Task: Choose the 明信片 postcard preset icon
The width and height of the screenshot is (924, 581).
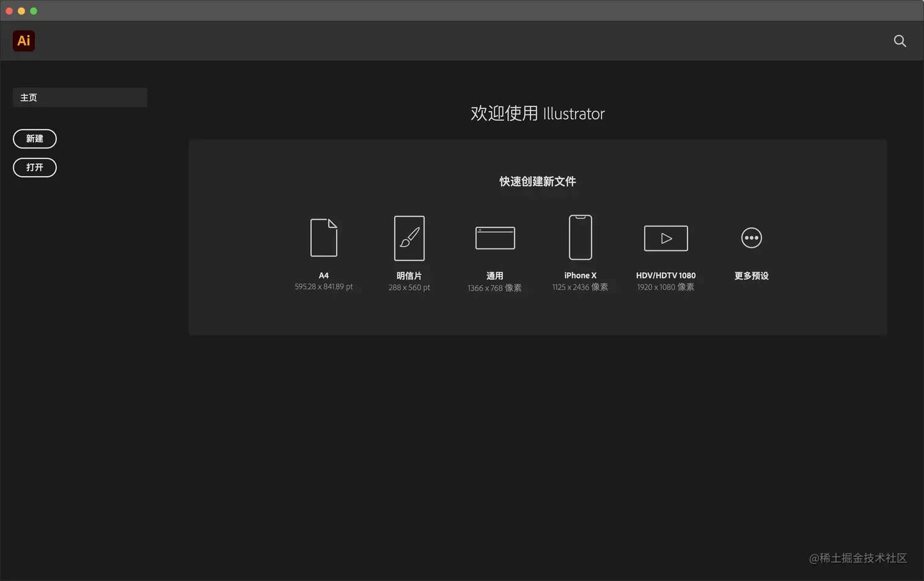Action: coord(409,238)
